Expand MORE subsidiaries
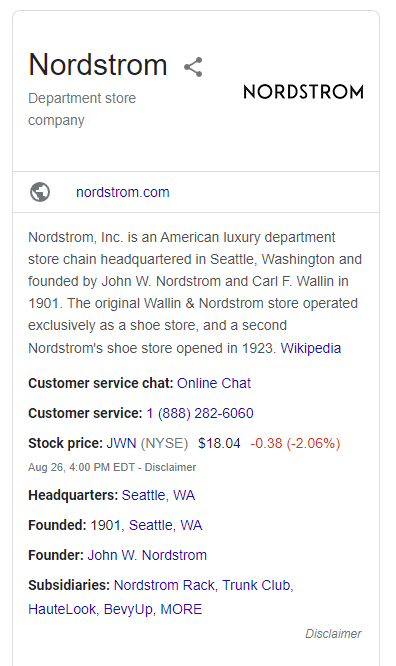396x666 pixels. [181, 609]
